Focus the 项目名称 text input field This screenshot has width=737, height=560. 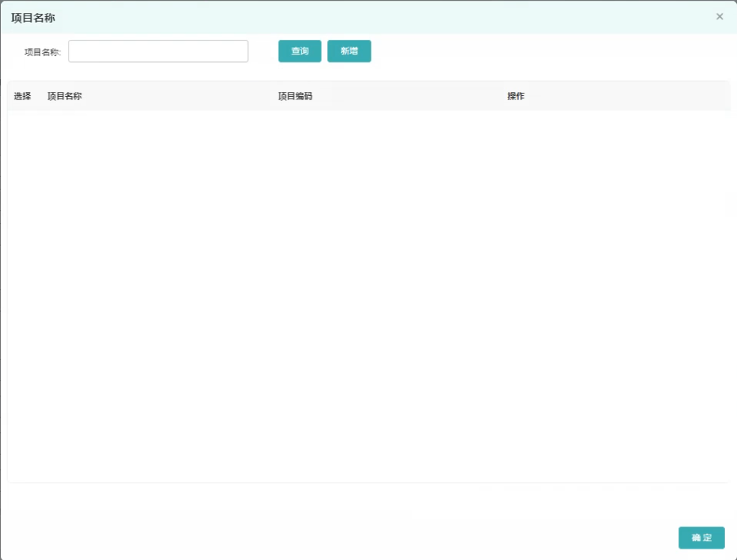158,51
